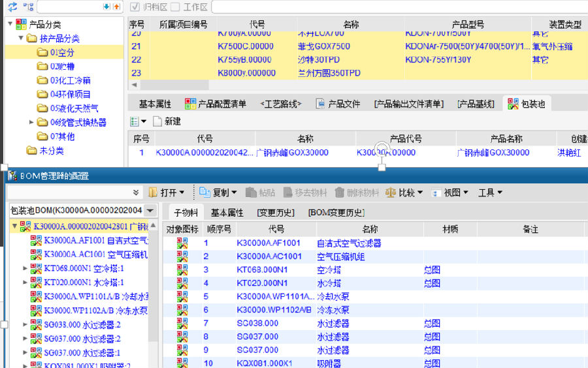
Task: Open the 比较 compare tool
Action: coord(404,192)
